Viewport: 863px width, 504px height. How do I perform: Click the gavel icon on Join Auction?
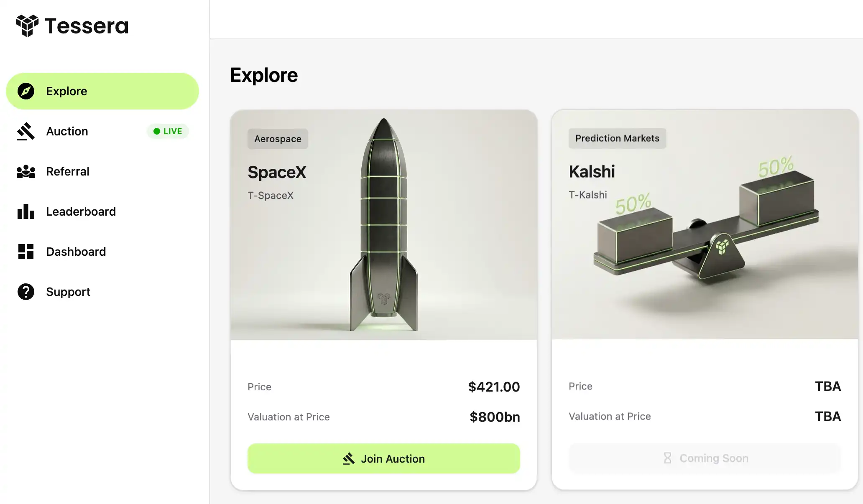349,459
